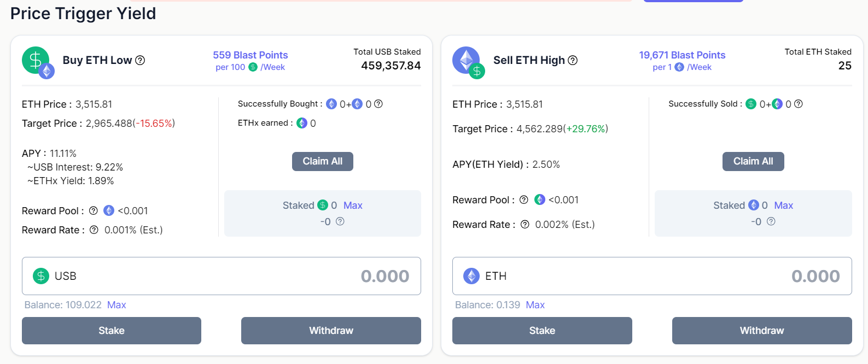
Task: Click the Buy ETH Low dollar logo icon
Action: pos(36,61)
